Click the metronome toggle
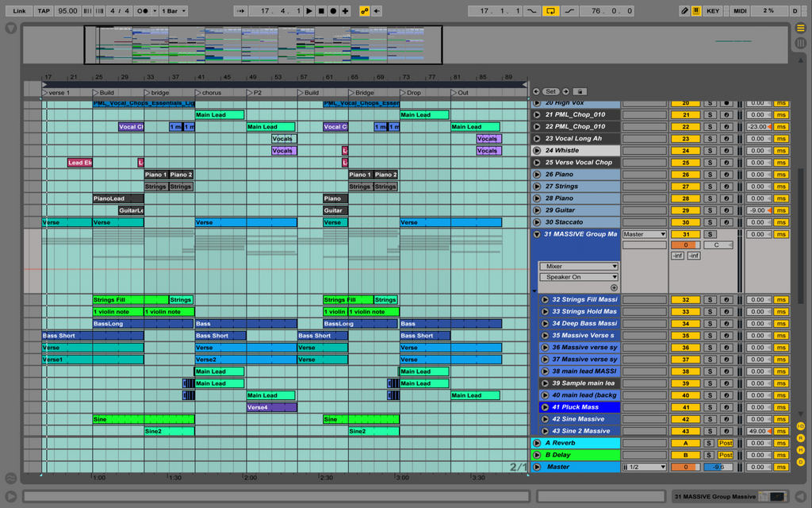Viewport: 812px width, 508px height. [x=144, y=11]
